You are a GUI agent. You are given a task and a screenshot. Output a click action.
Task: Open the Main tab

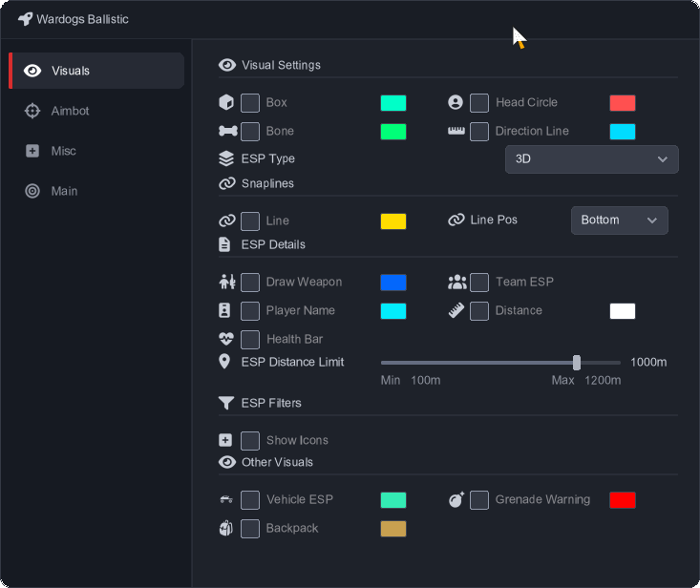pos(96,191)
